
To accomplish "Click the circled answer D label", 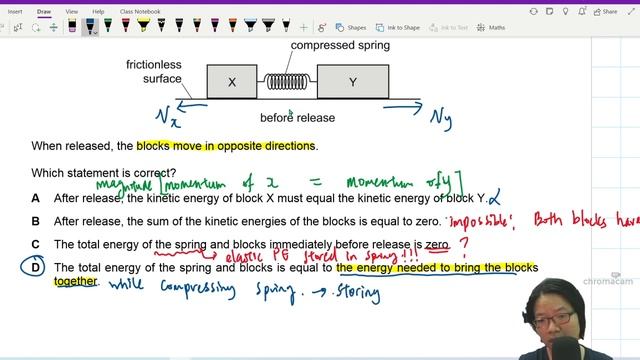I will (33, 266).
